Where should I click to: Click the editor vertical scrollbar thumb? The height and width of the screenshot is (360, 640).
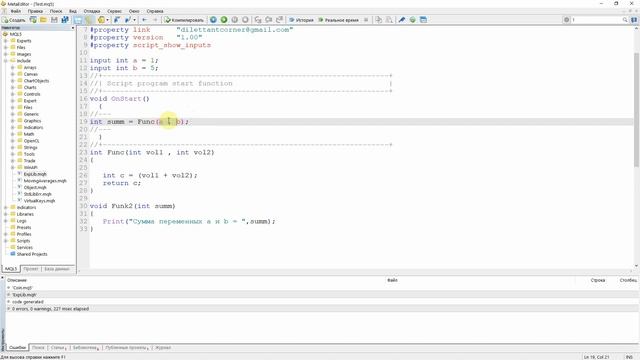636,109
